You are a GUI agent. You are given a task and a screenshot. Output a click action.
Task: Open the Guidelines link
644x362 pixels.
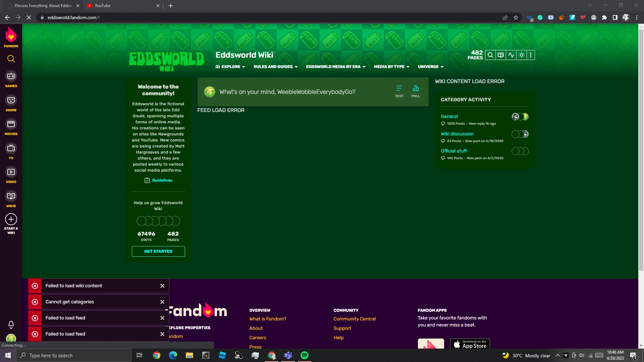(x=162, y=180)
